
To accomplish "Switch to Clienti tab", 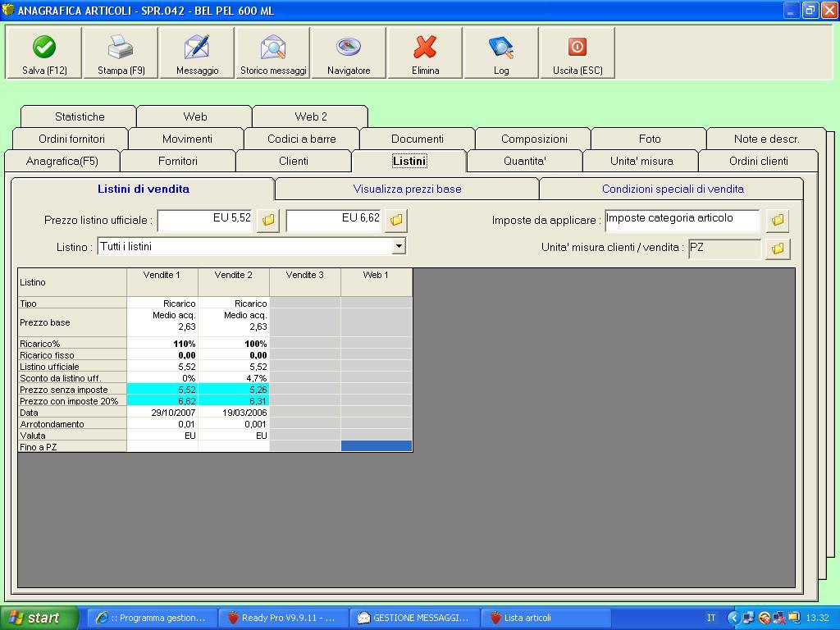I will point(294,162).
